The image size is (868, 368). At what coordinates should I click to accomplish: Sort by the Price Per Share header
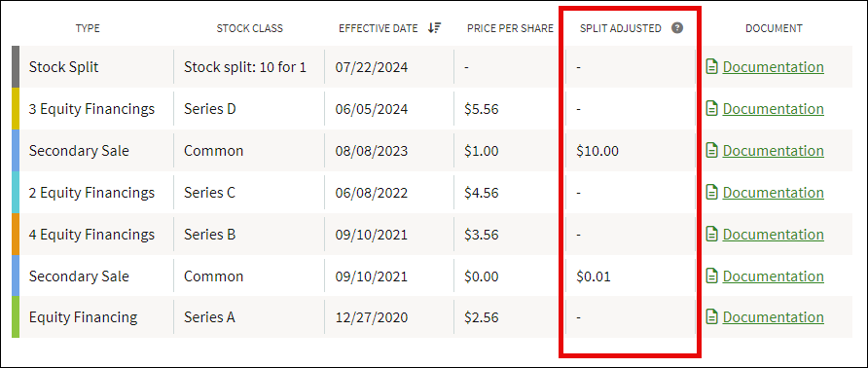point(510,28)
